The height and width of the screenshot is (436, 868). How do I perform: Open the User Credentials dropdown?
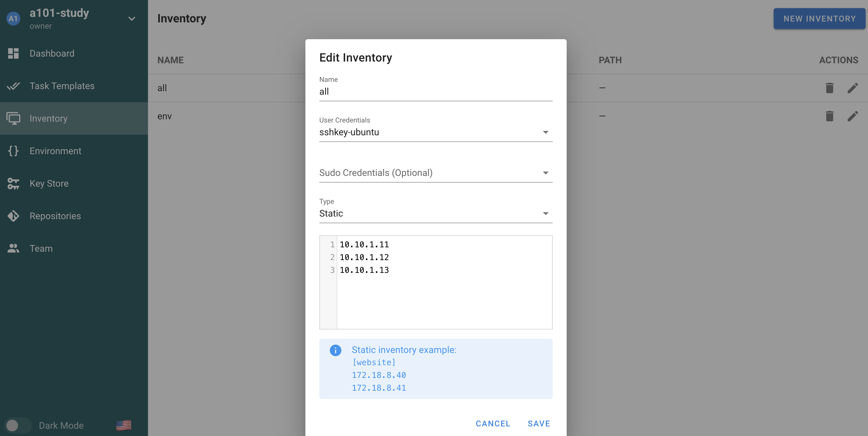(x=435, y=132)
